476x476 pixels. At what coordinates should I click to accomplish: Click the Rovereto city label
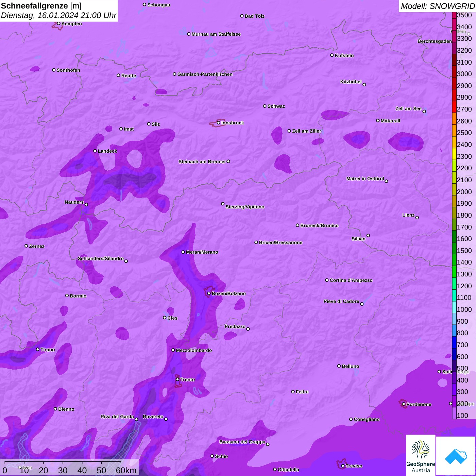(x=153, y=417)
